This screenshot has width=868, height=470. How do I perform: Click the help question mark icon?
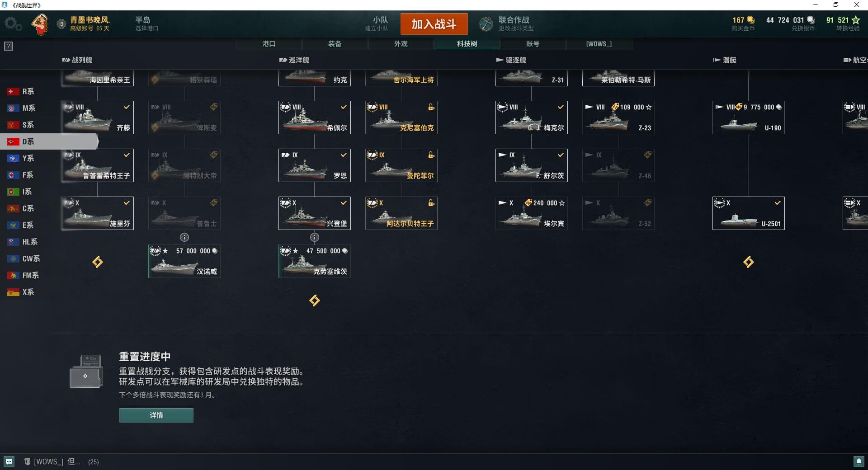coord(9,46)
